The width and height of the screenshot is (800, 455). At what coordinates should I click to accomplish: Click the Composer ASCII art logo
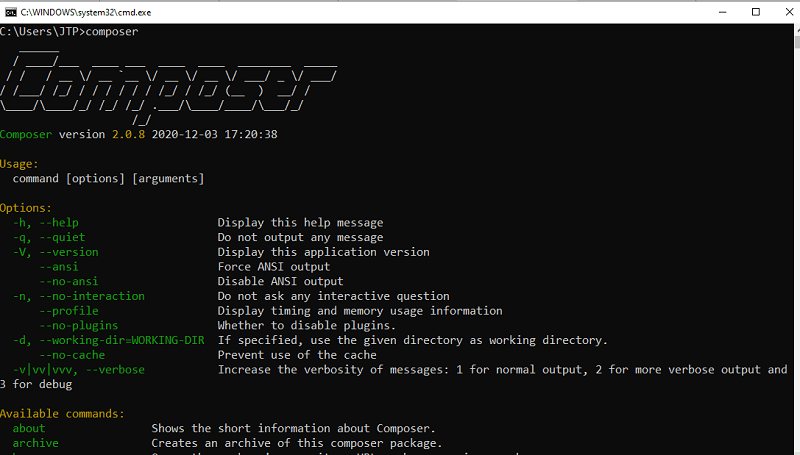pyautogui.click(x=168, y=87)
